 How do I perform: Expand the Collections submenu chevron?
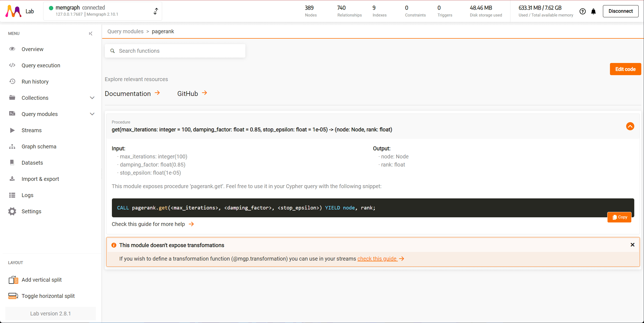click(x=92, y=98)
